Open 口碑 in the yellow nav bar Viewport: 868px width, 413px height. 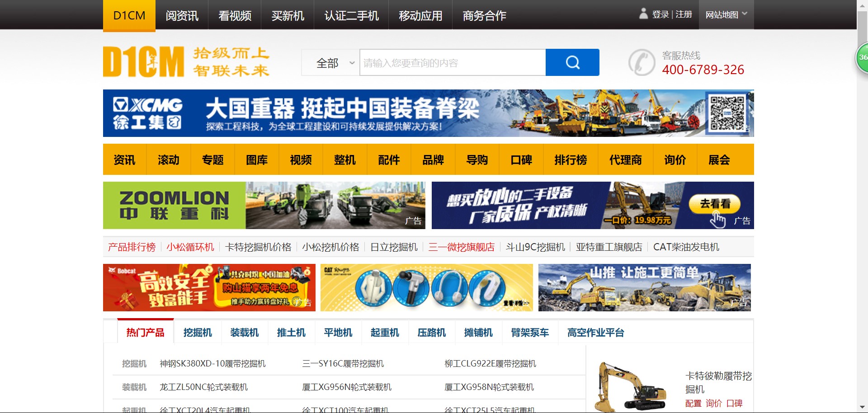point(521,160)
